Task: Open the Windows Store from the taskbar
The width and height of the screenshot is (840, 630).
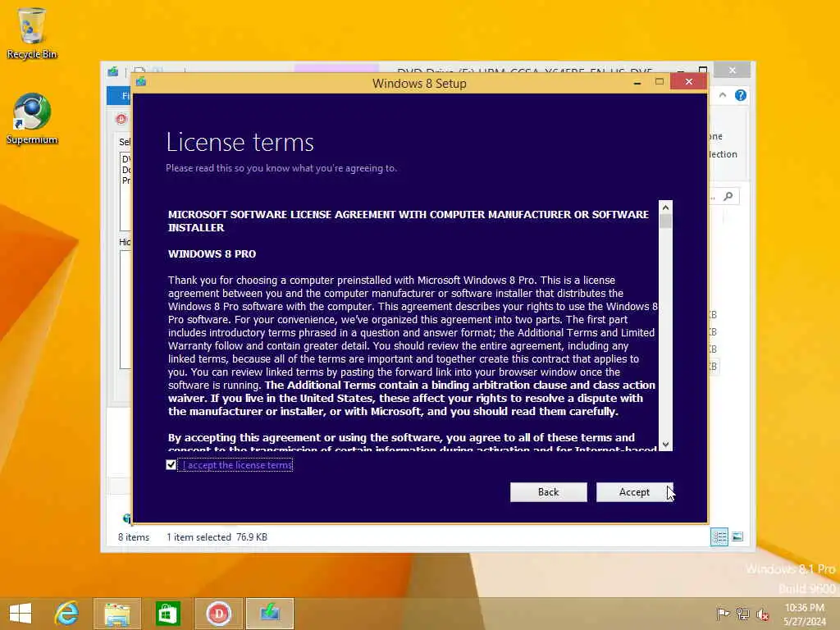Action: coord(167,614)
